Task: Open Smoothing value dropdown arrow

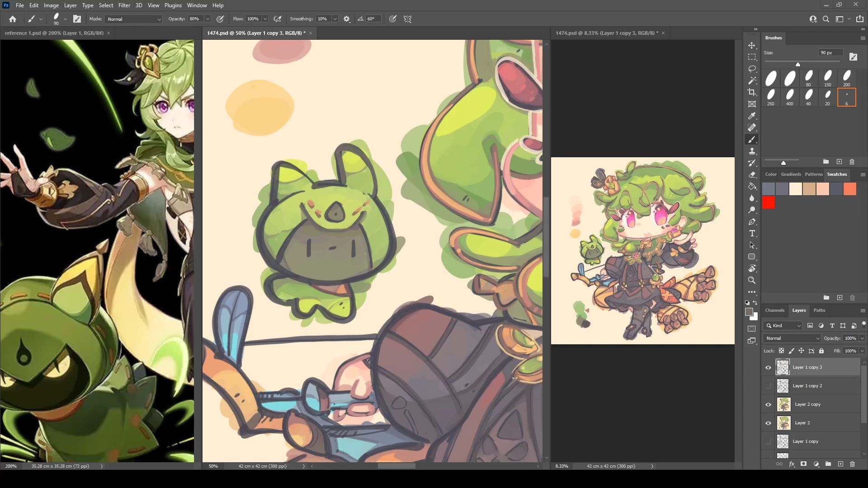Action: (x=335, y=19)
